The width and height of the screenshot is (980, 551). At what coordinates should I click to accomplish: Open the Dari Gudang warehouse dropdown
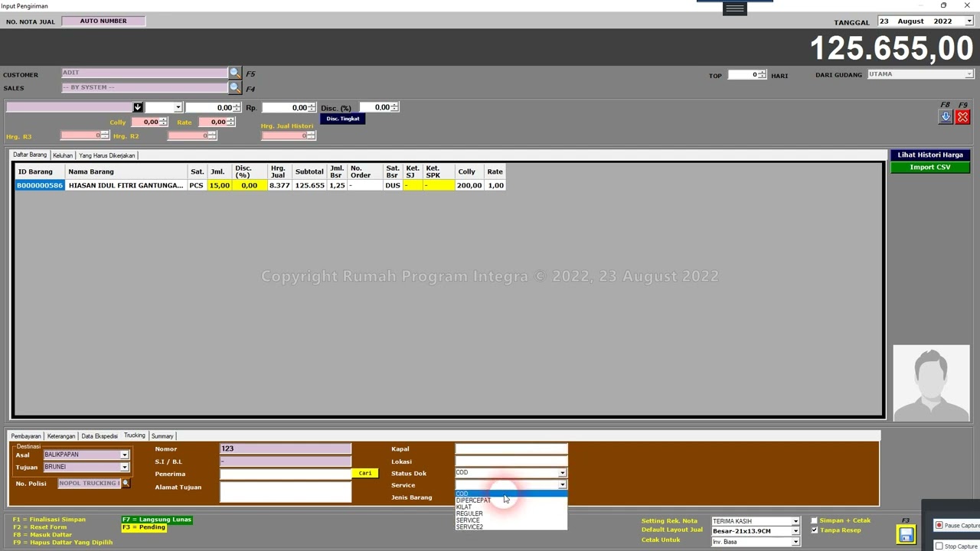point(969,74)
